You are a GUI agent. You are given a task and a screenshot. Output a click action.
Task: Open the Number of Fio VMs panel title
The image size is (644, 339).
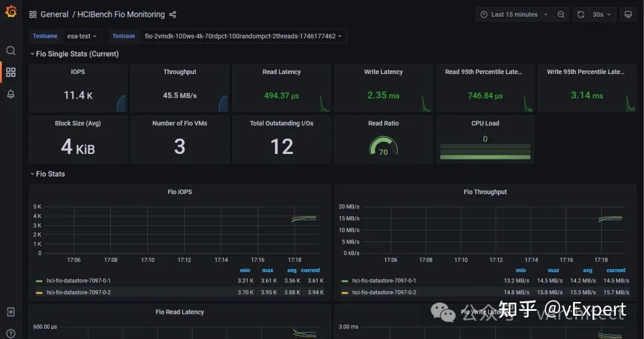tap(179, 124)
